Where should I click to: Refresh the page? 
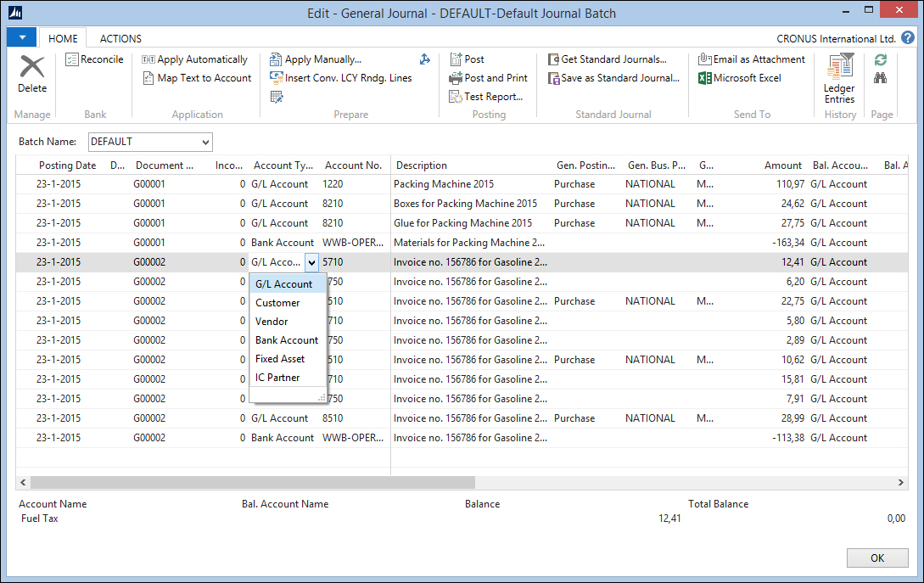[x=880, y=59]
